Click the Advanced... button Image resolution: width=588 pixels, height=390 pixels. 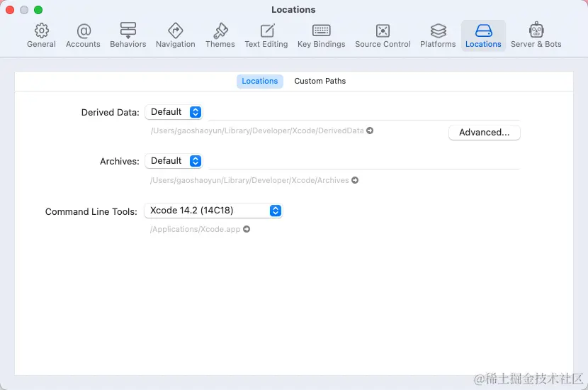click(x=484, y=133)
